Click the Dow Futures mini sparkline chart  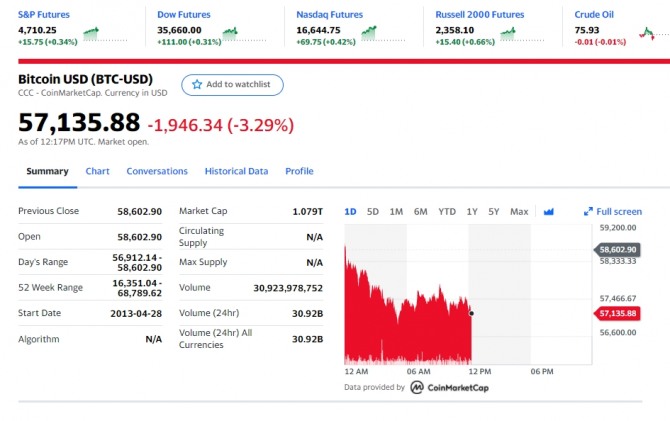pyautogui.click(x=230, y=33)
